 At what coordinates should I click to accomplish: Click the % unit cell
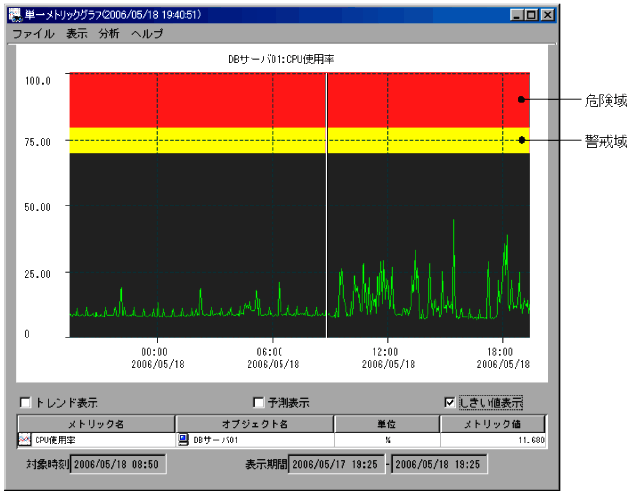(387, 440)
